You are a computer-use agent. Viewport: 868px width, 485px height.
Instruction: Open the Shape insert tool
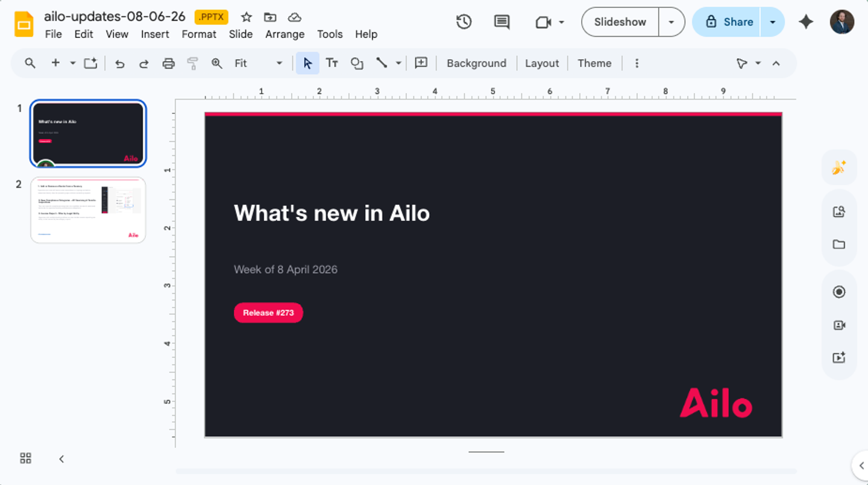(357, 63)
